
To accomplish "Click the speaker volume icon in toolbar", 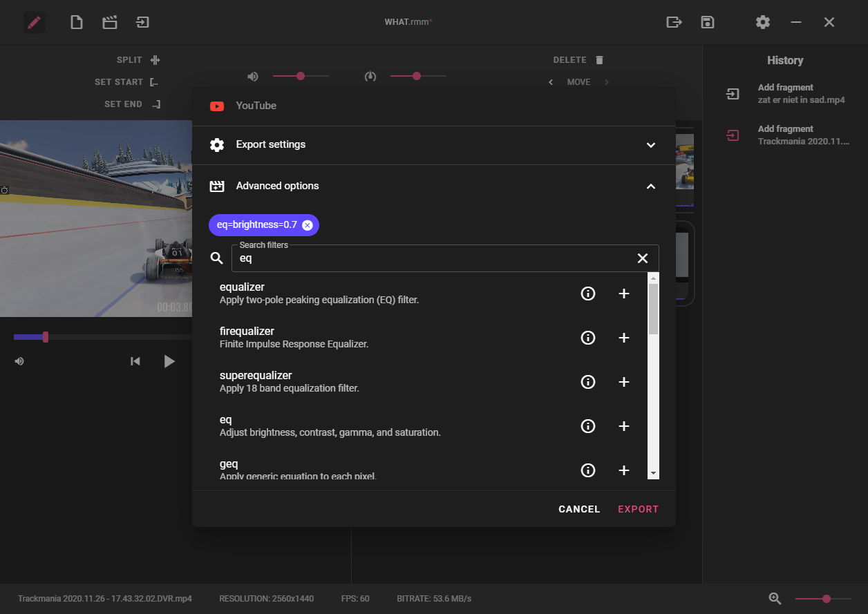I will point(254,76).
